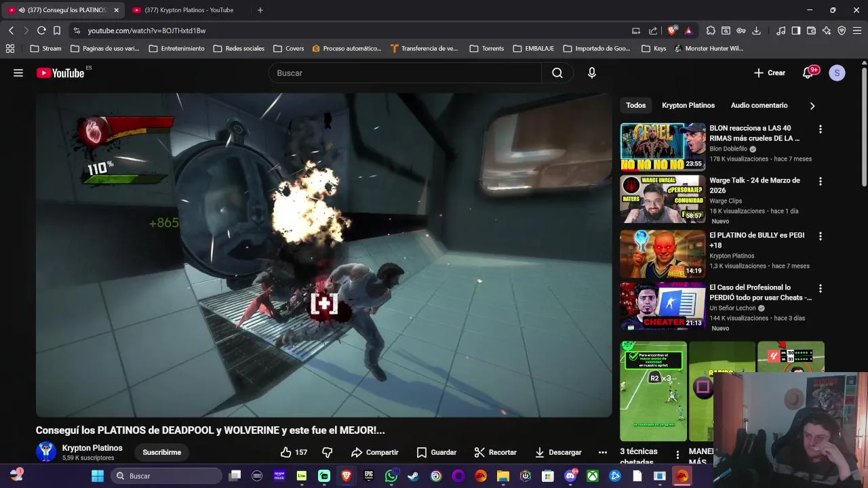
Task: Toggle the Brave sidebar panel icon
Action: click(x=796, y=30)
